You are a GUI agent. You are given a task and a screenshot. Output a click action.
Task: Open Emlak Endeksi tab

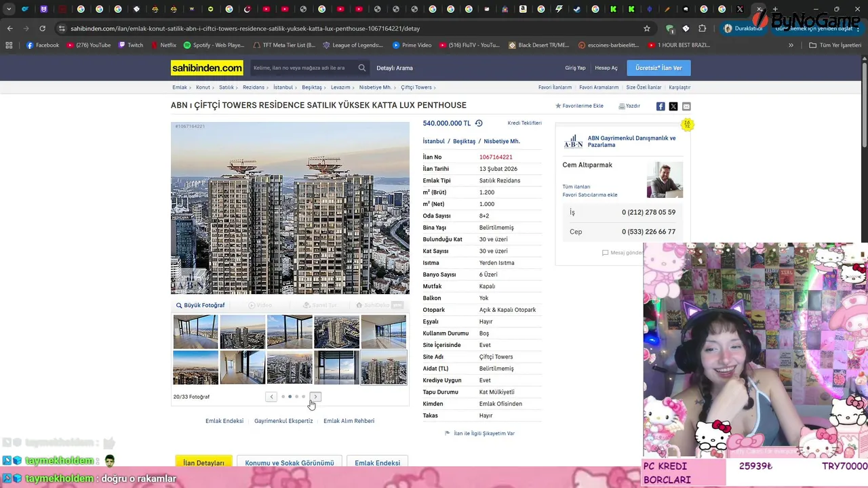[377, 462]
